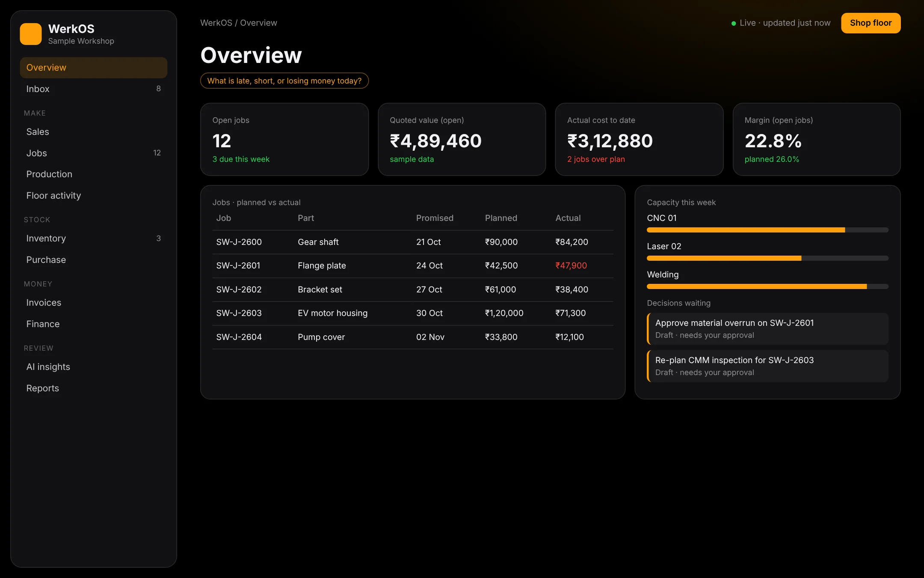This screenshot has height=578, width=924.
Task: Click the Laser 02 capacity bar
Action: coord(767,259)
